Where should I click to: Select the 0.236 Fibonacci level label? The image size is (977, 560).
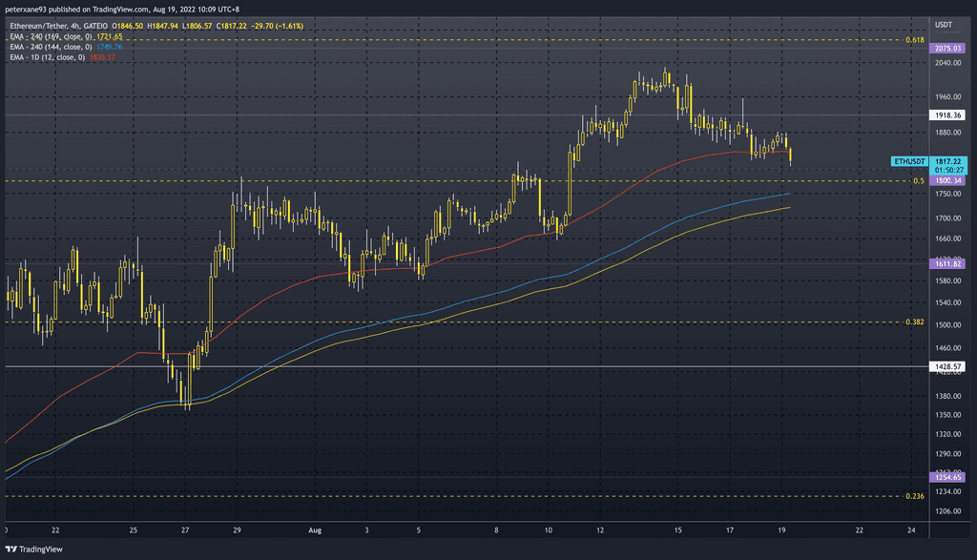tap(915, 496)
